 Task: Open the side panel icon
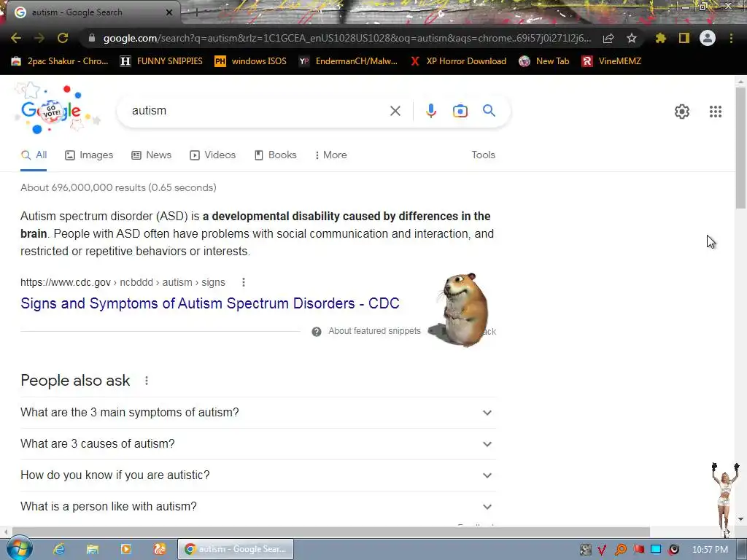[x=684, y=38]
